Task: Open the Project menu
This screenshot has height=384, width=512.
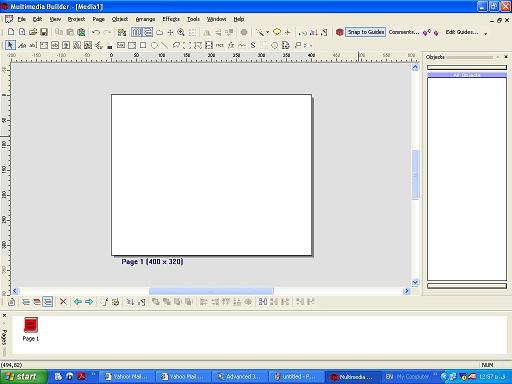Action: pos(76,19)
